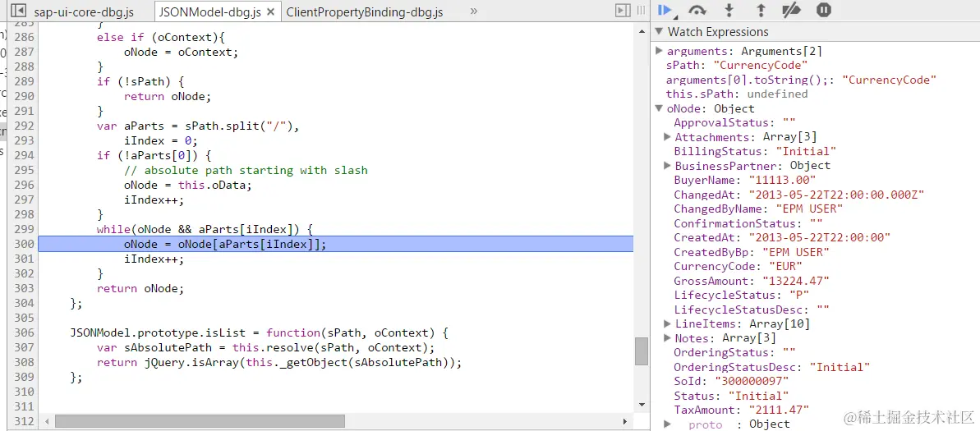Click the ChangedAt timestamp row
Viewport: 980px width, 431px height.
798,195
